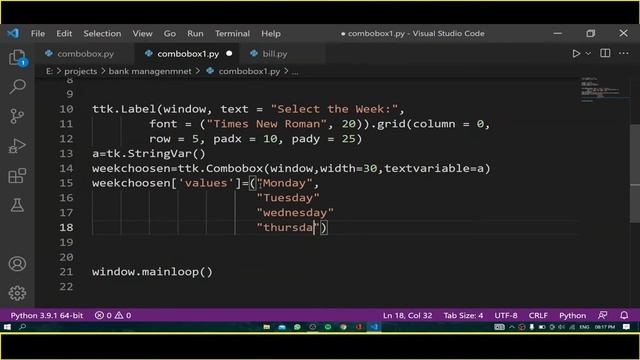Image resolution: width=640 pixels, height=360 pixels.
Task: Click "Select the Week:" string
Action: 334,109
